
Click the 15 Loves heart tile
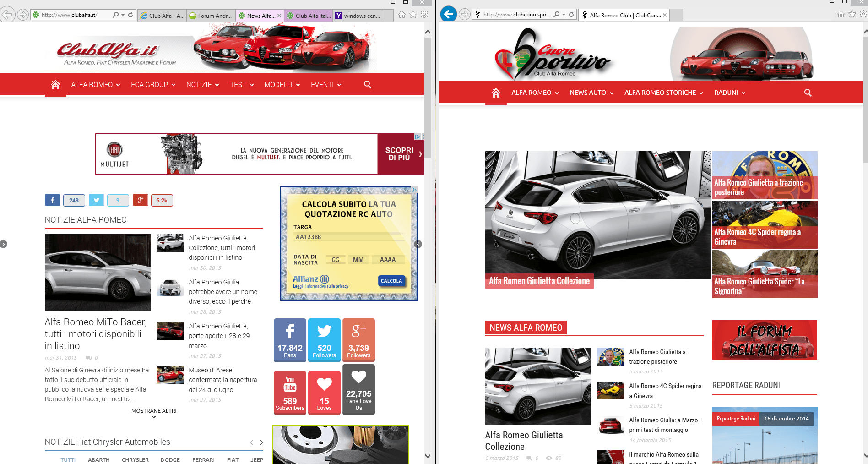[x=324, y=393]
